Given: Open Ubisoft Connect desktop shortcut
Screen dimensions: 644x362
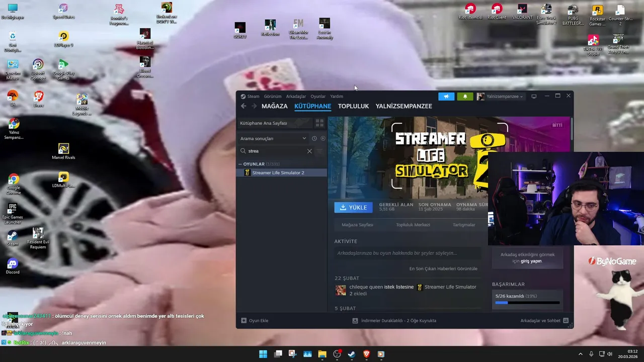Looking at the screenshot, I should [38, 70].
